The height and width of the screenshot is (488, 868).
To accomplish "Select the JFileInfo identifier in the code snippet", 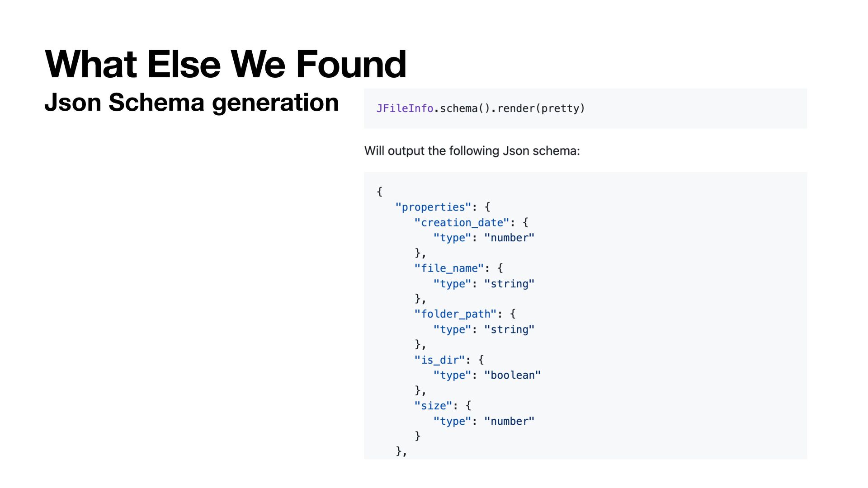I will point(405,108).
